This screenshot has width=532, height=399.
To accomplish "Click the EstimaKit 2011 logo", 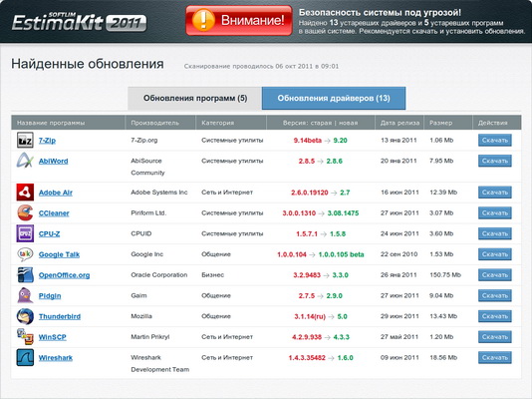I will tap(79, 22).
